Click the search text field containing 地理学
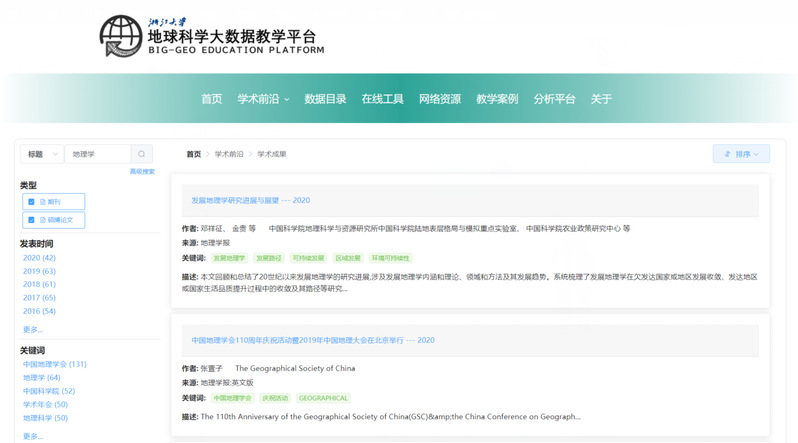This screenshot has height=443, width=798. pos(98,154)
